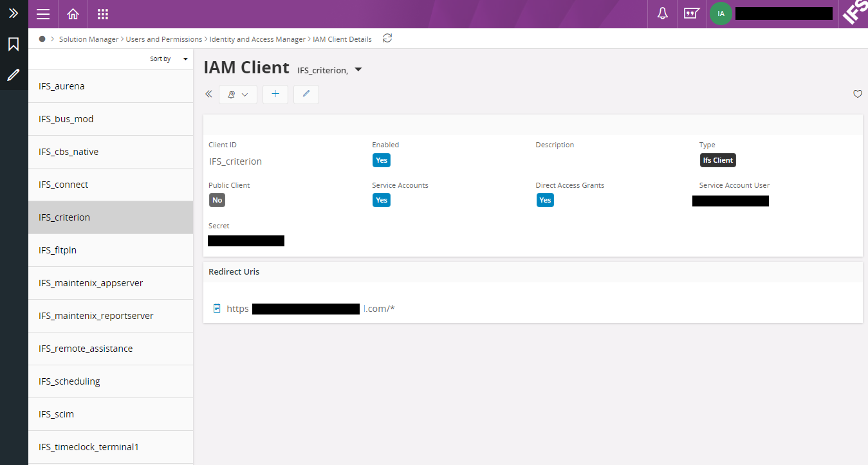The image size is (868, 465).
Task: Click the Ifs Client type badge
Action: (717, 160)
